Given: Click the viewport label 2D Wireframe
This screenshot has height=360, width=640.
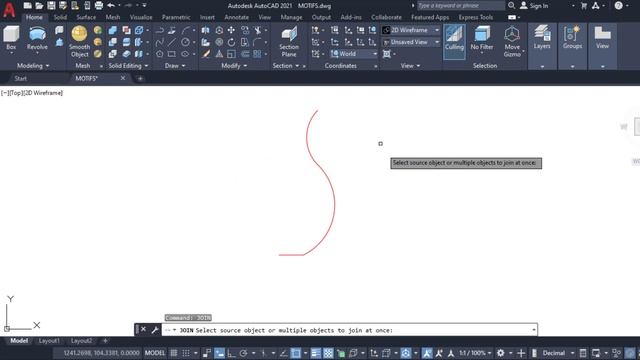Looking at the screenshot, I should [43, 93].
